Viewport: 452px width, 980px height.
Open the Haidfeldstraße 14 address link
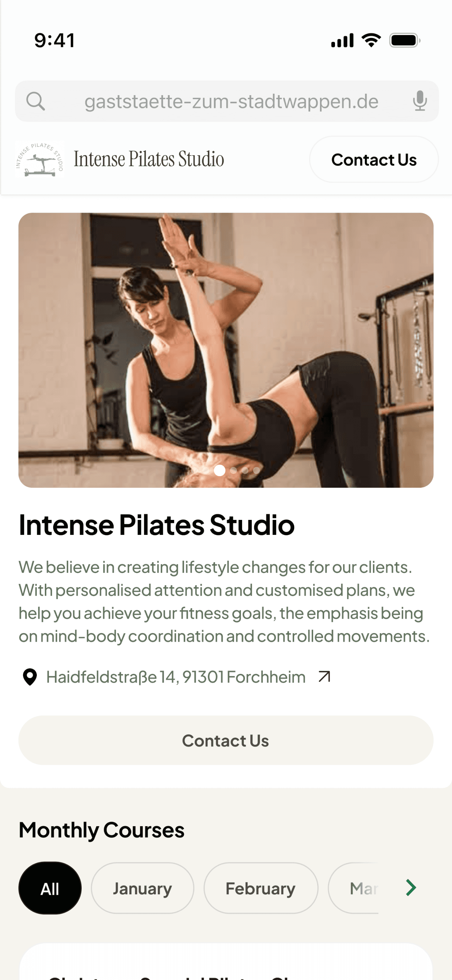176,677
